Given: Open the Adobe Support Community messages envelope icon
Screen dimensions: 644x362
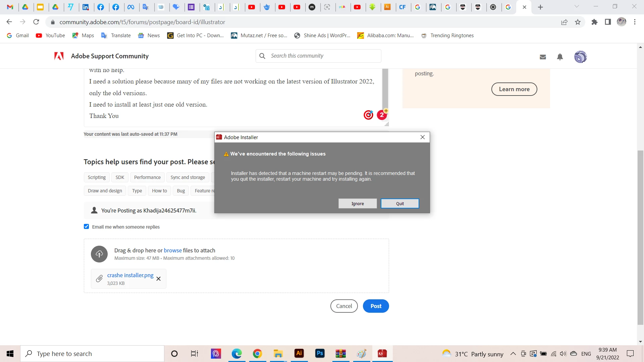Looking at the screenshot, I should point(543,57).
